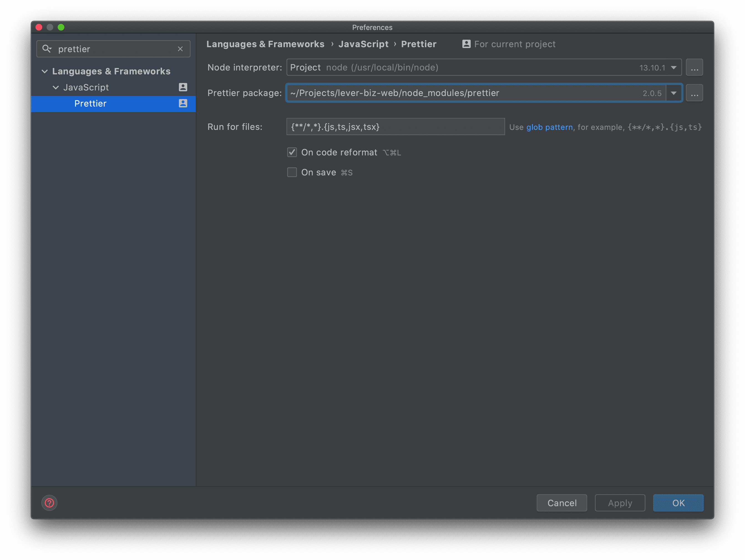Click the Run for files input field

point(395,127)
